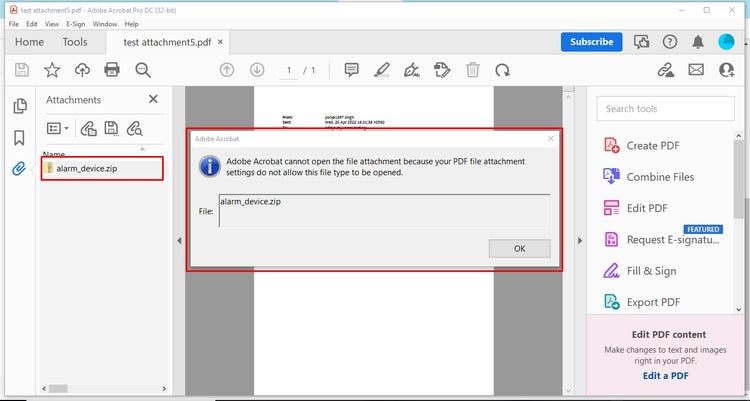The width and height of the screenshot is (750, 401).
Task: Click the Attachments paperclip panel icon
Action: [x=19, y=168]
